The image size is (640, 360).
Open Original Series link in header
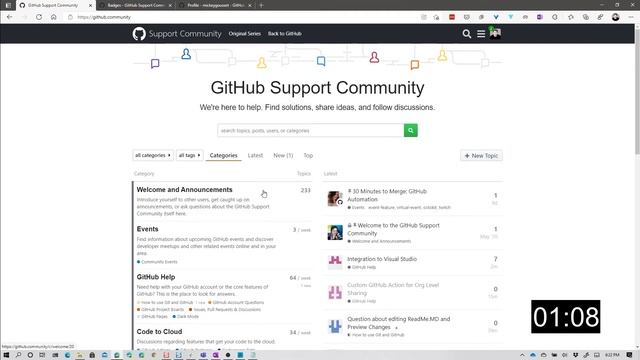(x=244, y=34)
